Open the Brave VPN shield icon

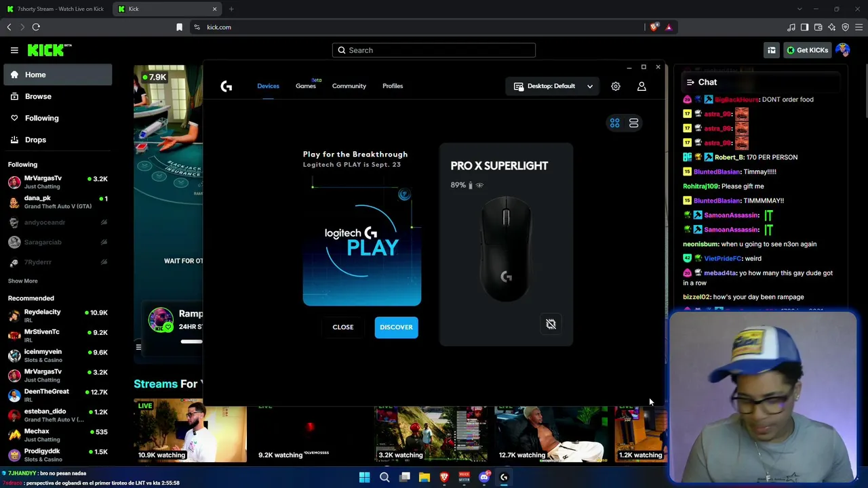(x=845, y=27)
